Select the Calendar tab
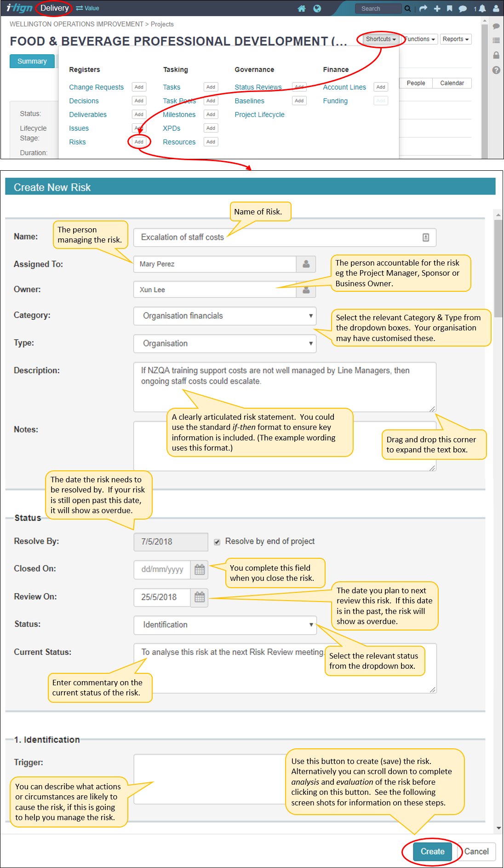This screenshot has width=504, height=868. [x=452, y=83]
